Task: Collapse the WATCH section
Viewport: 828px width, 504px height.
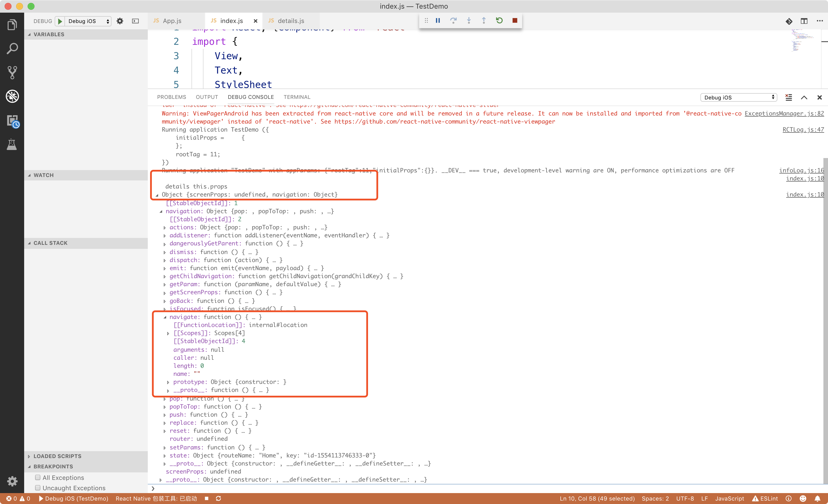Action: click(86, 175)
